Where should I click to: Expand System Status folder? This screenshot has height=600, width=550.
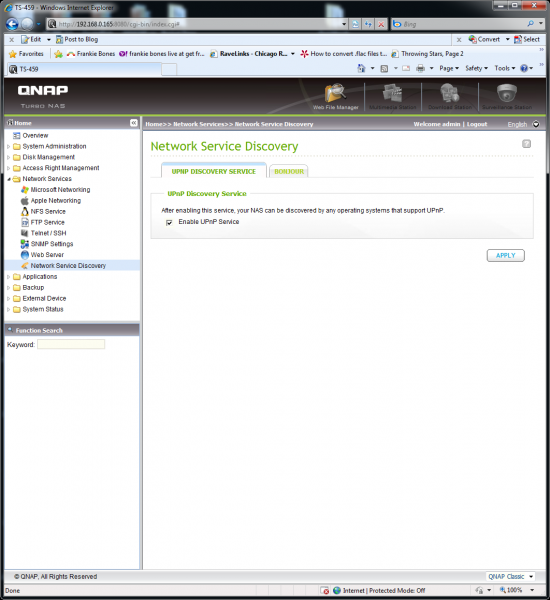click(8, 309)
